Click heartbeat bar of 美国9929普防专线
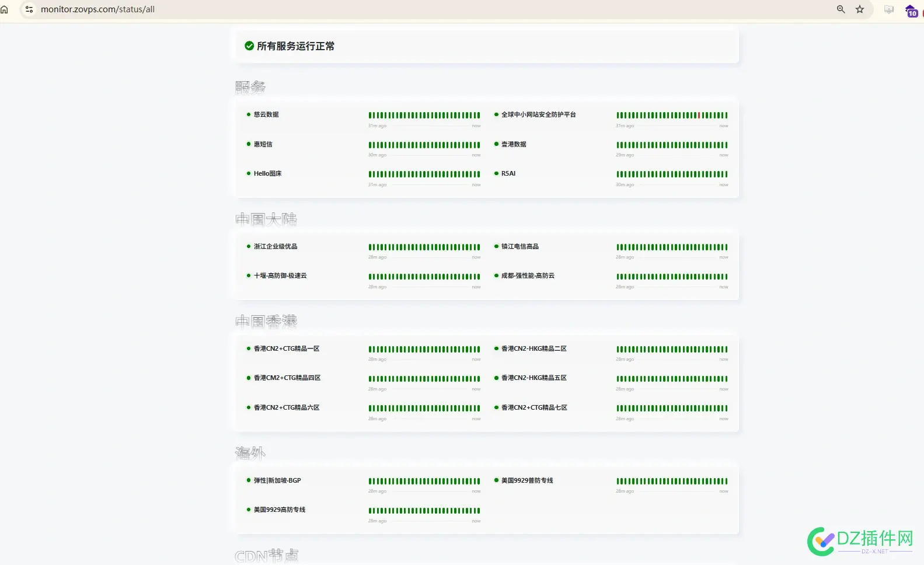 tap(672, 481)
